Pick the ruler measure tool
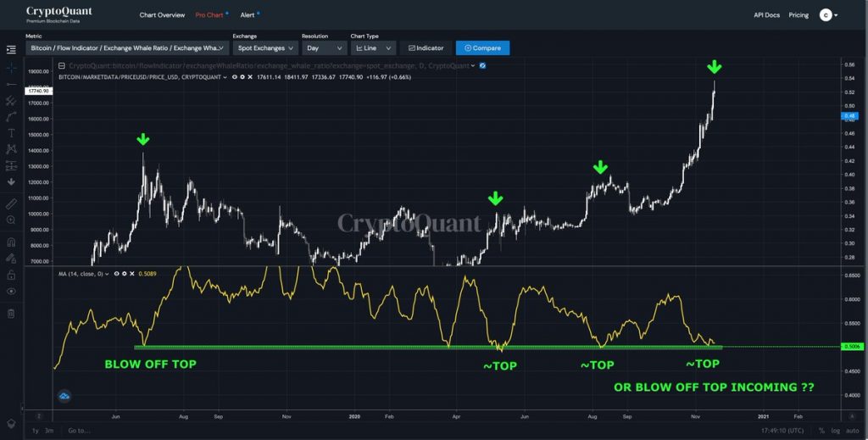This screenshot has height=440, width=868. pos(11,203)
